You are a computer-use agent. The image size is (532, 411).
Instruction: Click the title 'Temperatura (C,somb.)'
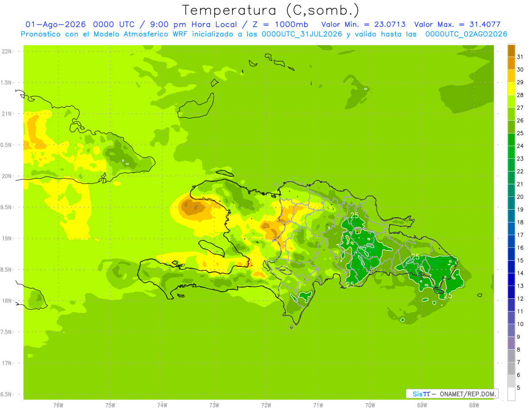click(x=271, y=10)
